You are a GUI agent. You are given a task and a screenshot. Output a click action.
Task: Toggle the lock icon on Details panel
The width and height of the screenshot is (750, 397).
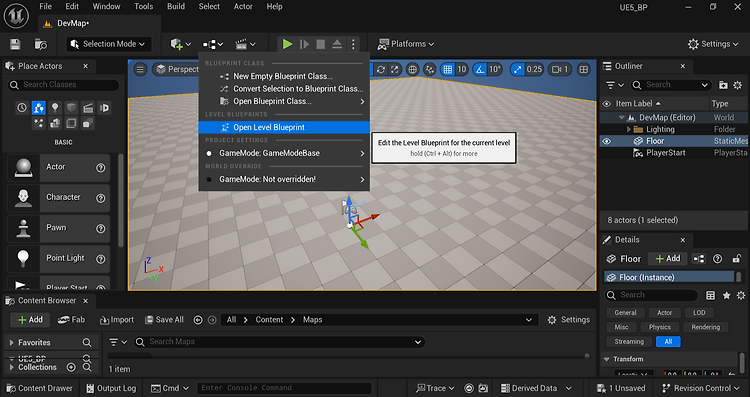coord(737,259)
